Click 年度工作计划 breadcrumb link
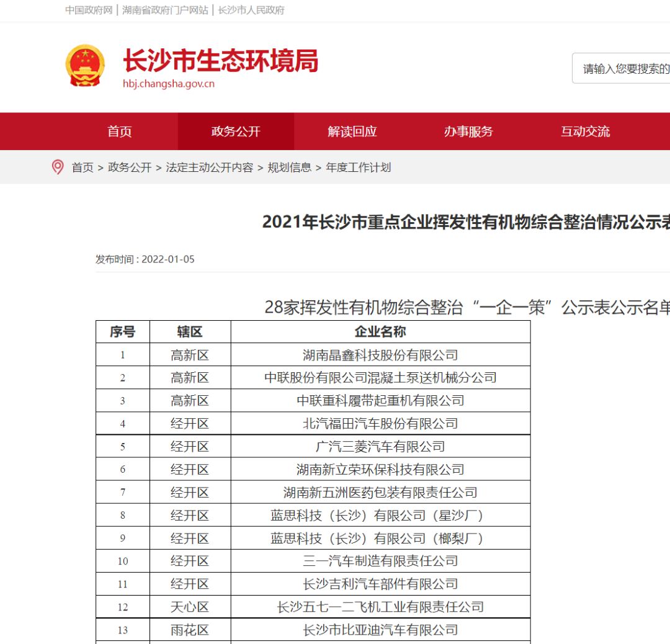 (359, 168)
